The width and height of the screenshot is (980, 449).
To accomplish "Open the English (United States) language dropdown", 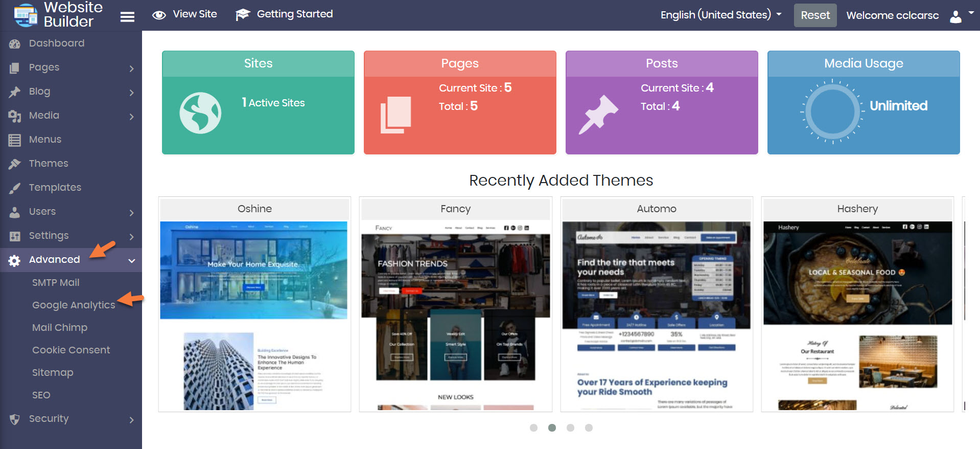I will coord(720,15).
